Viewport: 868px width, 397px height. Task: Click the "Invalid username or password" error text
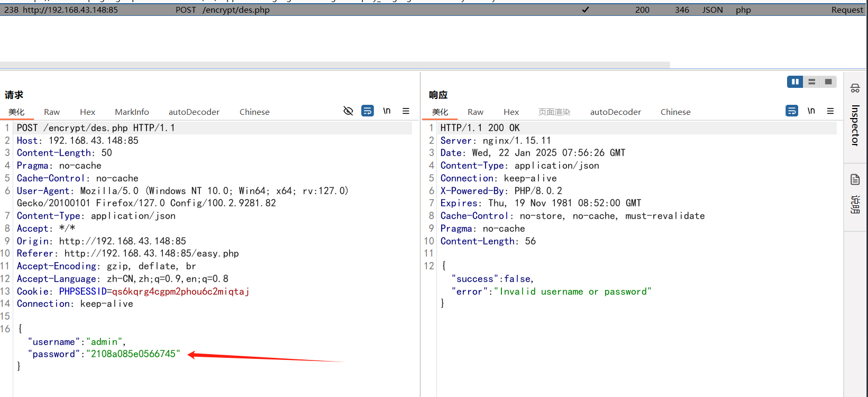coord(573,292)
